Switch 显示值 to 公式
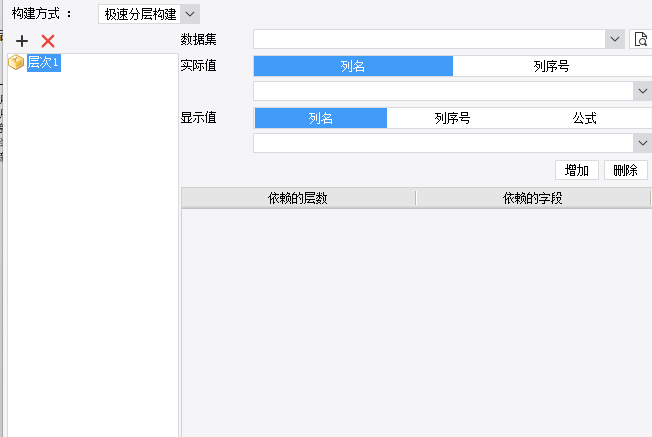Viewport: 652px width, 437px height. (x=585, y=118)
